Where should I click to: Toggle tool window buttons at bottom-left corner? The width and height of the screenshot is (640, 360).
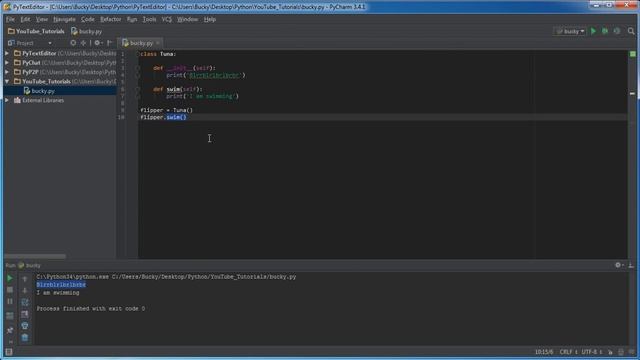point(9,352)
